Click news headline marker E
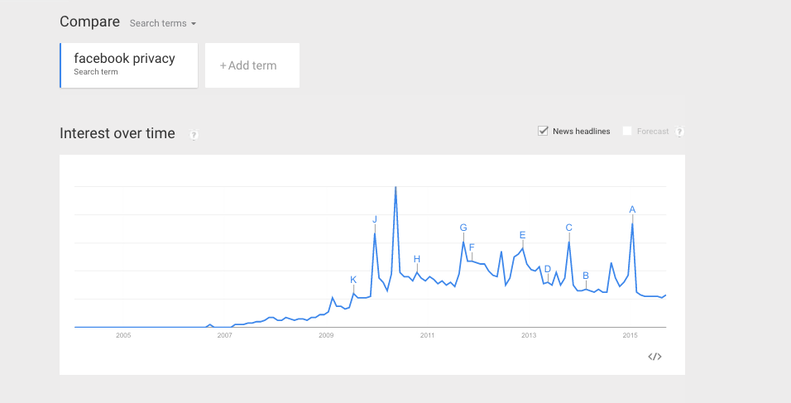Viewport: 791px width, 403px height. (522, 236)
